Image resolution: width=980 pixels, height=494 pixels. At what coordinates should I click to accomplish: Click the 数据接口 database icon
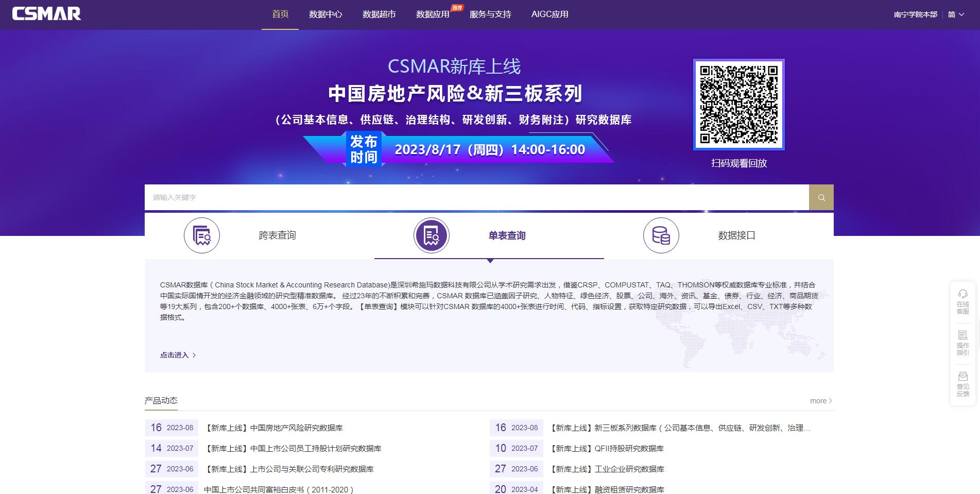[x=661, y=235]
